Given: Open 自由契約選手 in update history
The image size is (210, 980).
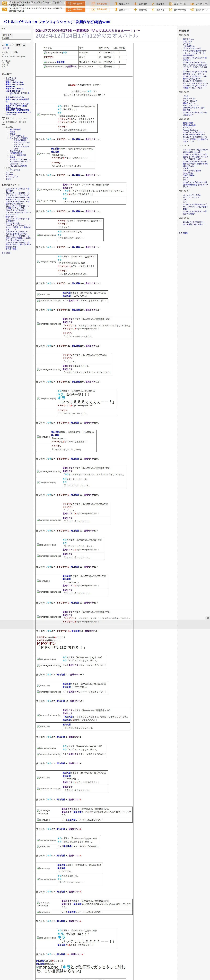Looking at the screenshot, I should click(x=188, y=56).
